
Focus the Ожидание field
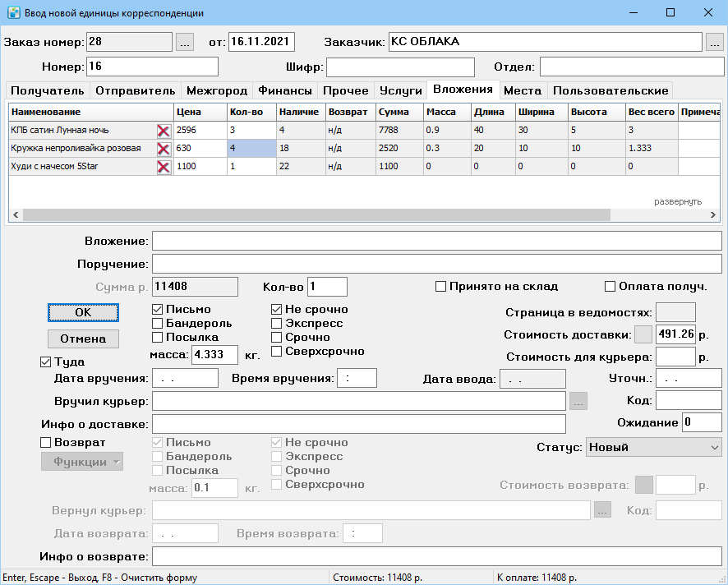(x=702, y=422)
